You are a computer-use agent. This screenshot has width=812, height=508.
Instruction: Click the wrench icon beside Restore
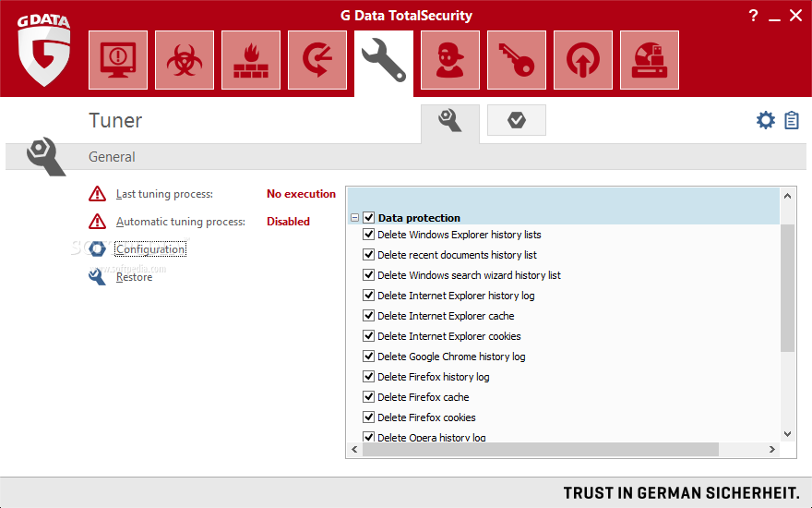pos(97,276)
